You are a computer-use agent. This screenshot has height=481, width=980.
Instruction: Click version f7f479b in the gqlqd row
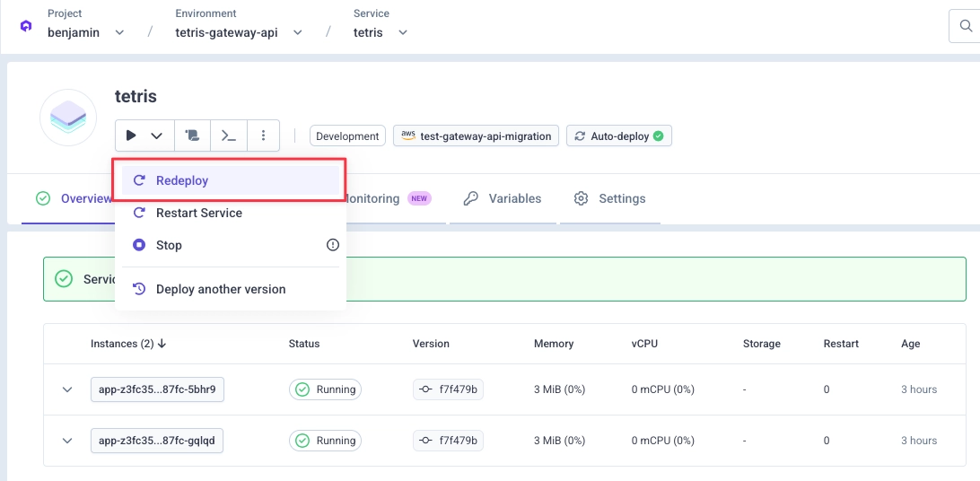[448, 441]
